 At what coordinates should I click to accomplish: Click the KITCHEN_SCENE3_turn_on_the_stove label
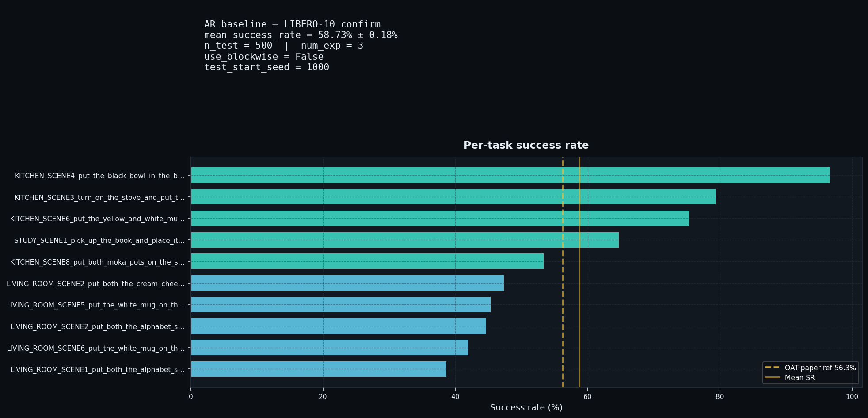(x=99, y=198)
